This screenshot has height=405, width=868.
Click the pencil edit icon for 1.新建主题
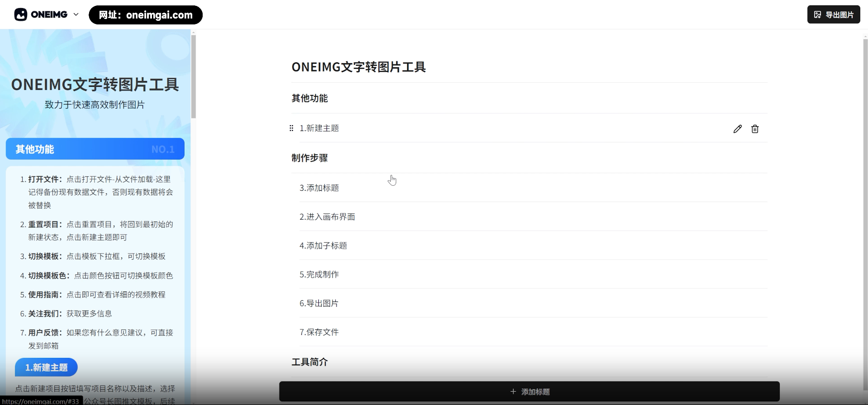pyautogui.click(x=737, y=129)
